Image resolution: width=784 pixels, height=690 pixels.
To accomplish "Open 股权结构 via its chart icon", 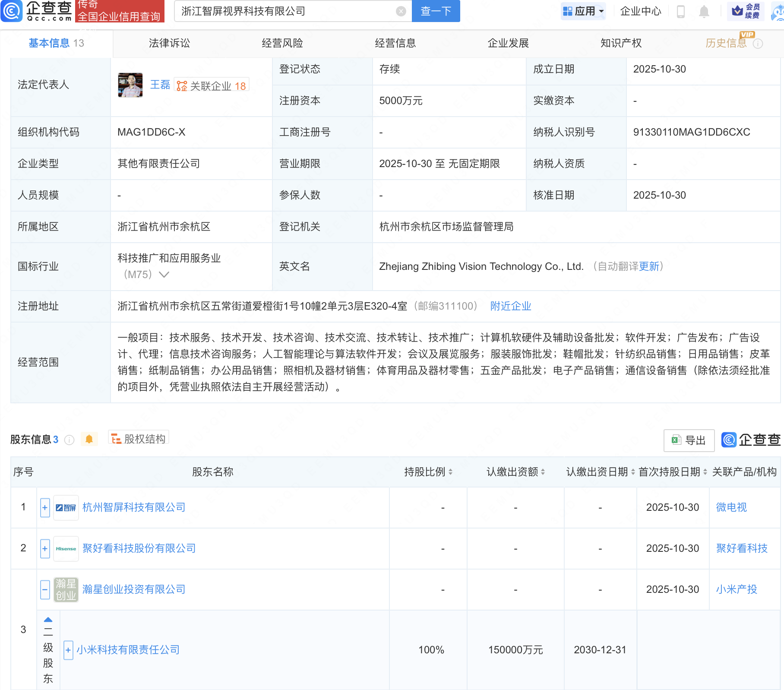I will pyautogui.click(x=115, y=438).
